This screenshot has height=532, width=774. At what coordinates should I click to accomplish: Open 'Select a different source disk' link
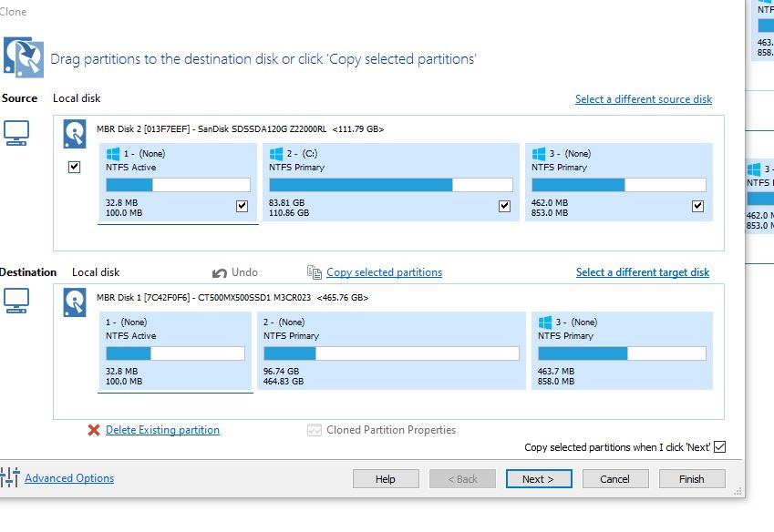[643, 99]
